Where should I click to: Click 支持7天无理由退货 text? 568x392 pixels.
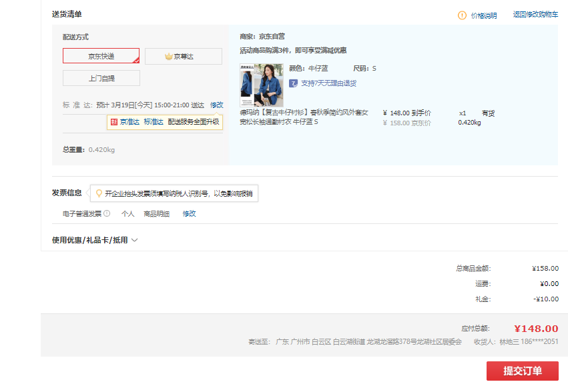pos(328,83)
